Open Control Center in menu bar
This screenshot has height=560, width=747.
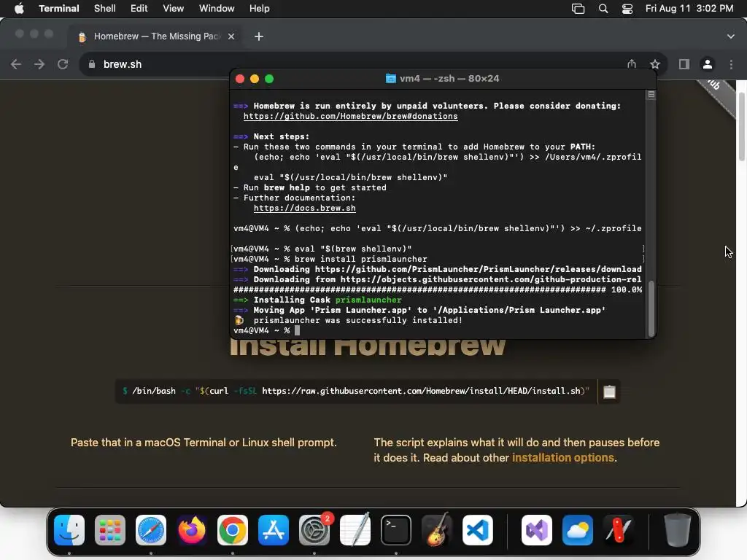point(627,9)
